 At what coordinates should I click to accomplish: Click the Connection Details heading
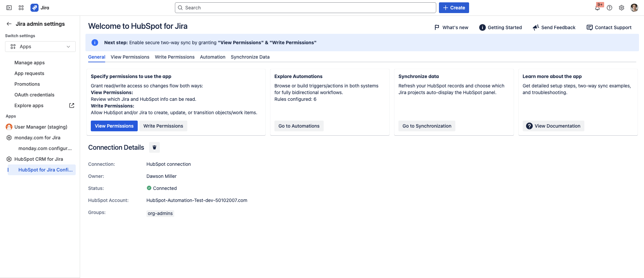(x=116, y=147)
